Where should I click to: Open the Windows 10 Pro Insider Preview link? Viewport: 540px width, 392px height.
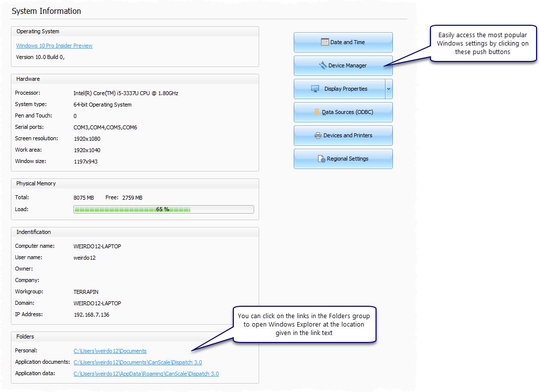(54, 46)
